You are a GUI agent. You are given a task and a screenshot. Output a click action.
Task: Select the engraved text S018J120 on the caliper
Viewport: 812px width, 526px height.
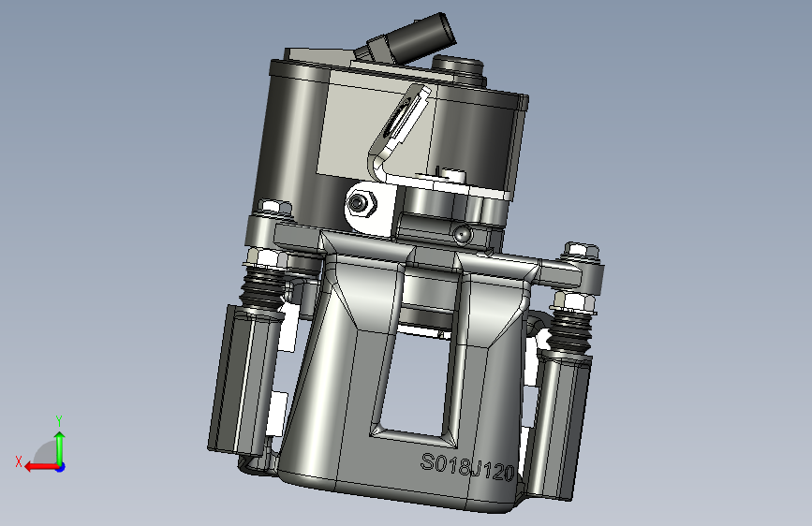point(467,467)
